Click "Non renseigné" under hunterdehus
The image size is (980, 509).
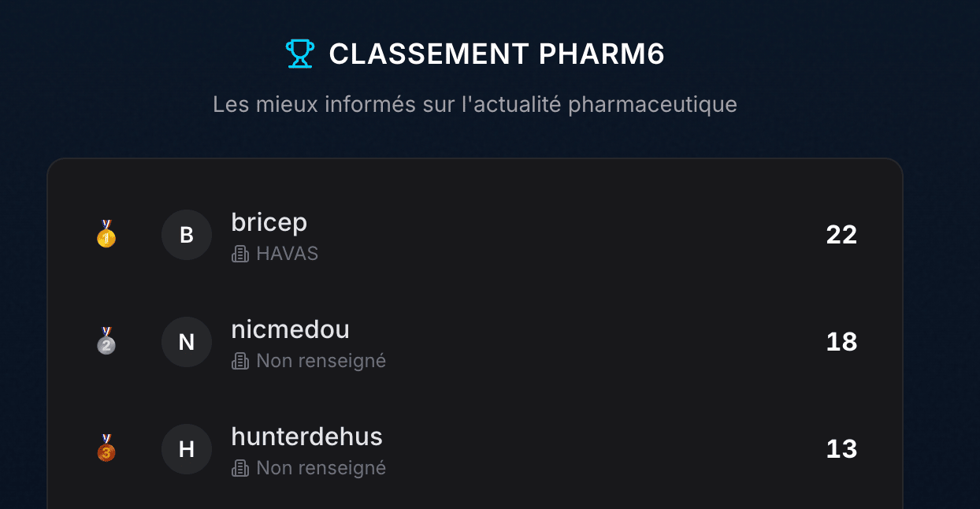click(321, 468)
